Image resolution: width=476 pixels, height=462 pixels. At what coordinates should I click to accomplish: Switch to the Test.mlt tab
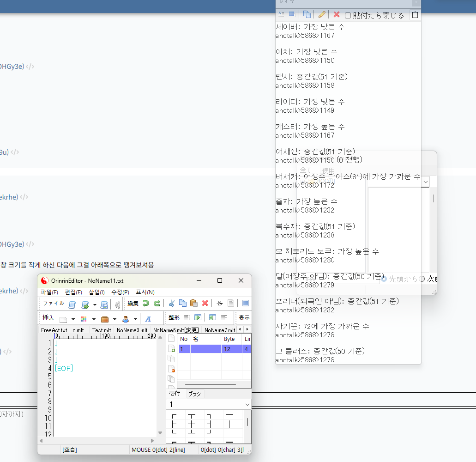coord(101,330)
